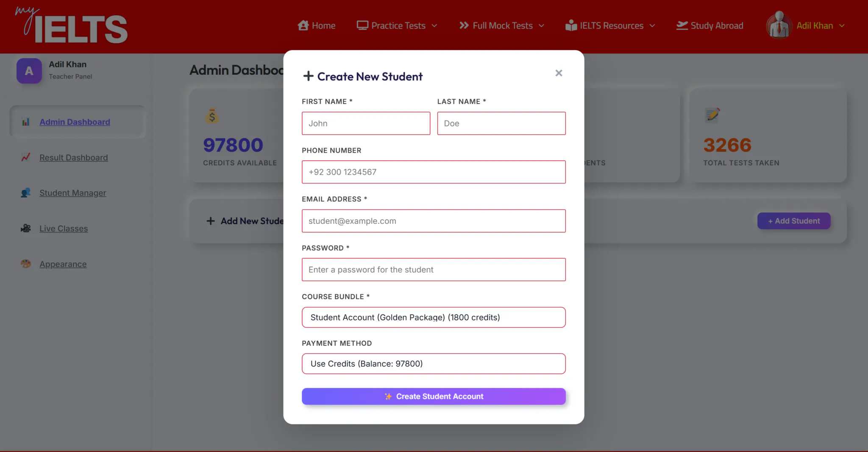Expand the Practice Tests menu chevron
The image size is (868, 452).
pos(434,26)
